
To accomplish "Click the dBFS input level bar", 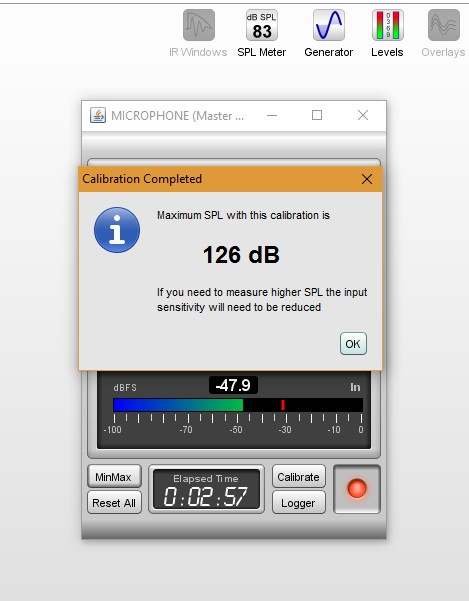I will (x=238, y=405).
